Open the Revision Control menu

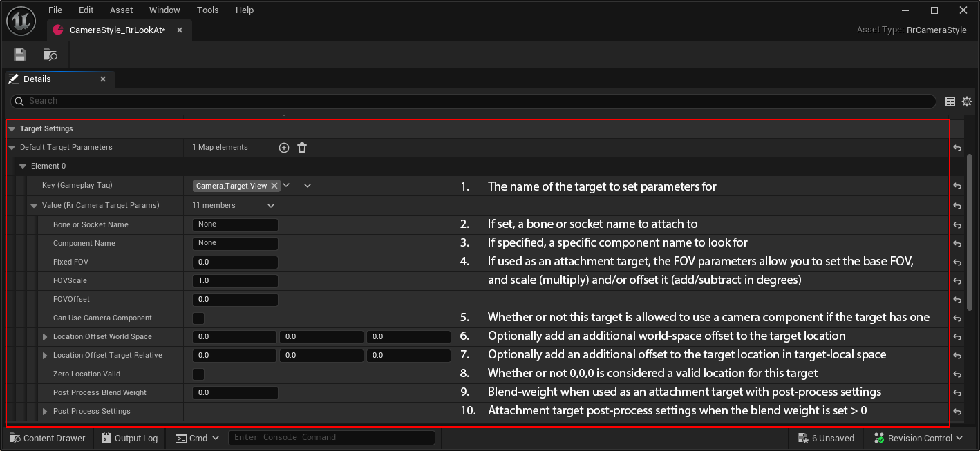coord(918,438)
